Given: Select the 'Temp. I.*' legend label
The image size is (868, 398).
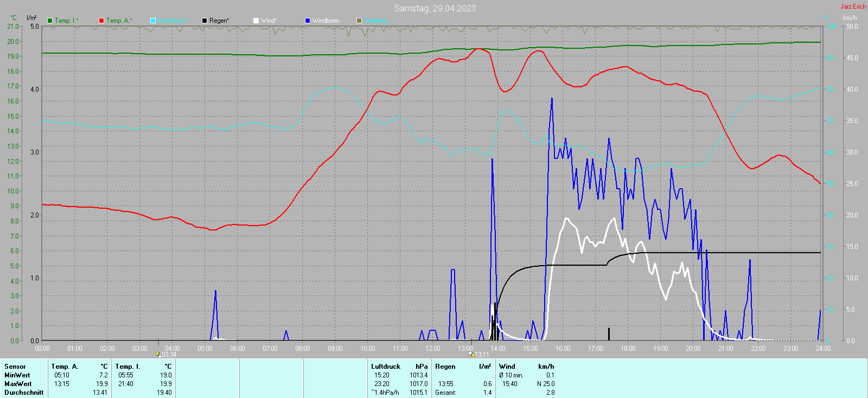Looking at the screenshot, I should point(67,21).
